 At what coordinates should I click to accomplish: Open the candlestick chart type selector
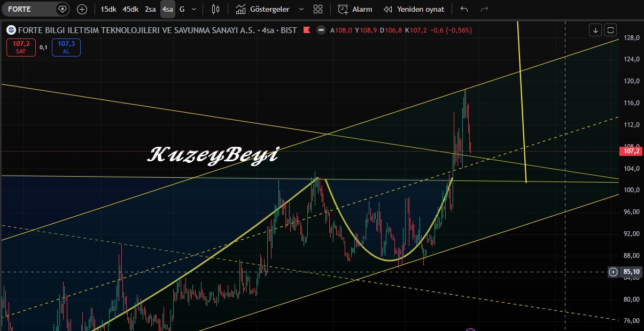tap(215, 9)
